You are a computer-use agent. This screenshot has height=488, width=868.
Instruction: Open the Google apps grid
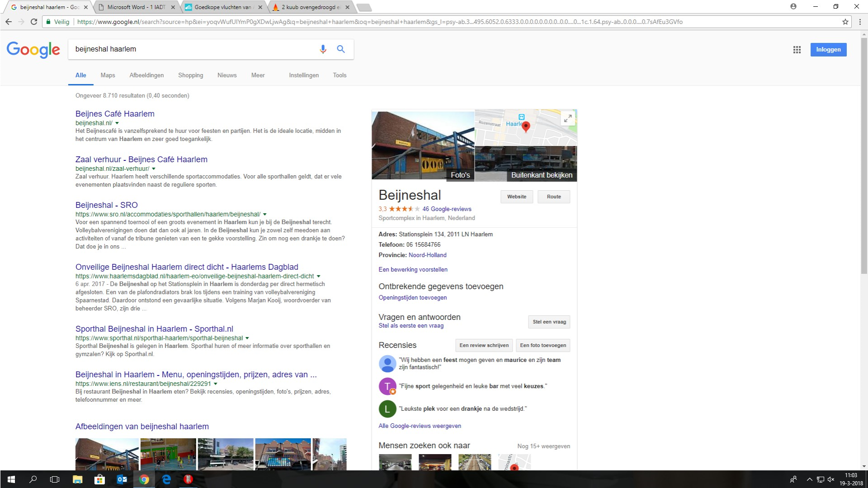797,50
